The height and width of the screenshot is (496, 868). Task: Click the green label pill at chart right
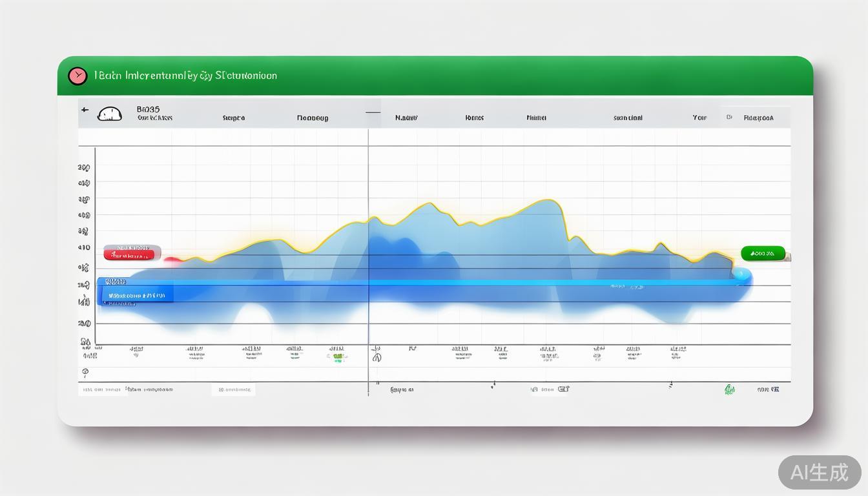[x=763, y=253]
